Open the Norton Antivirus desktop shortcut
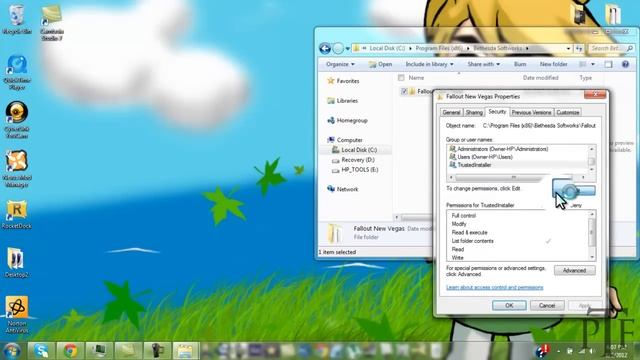This screenshot has width=640, height=360. click(17, 314)
